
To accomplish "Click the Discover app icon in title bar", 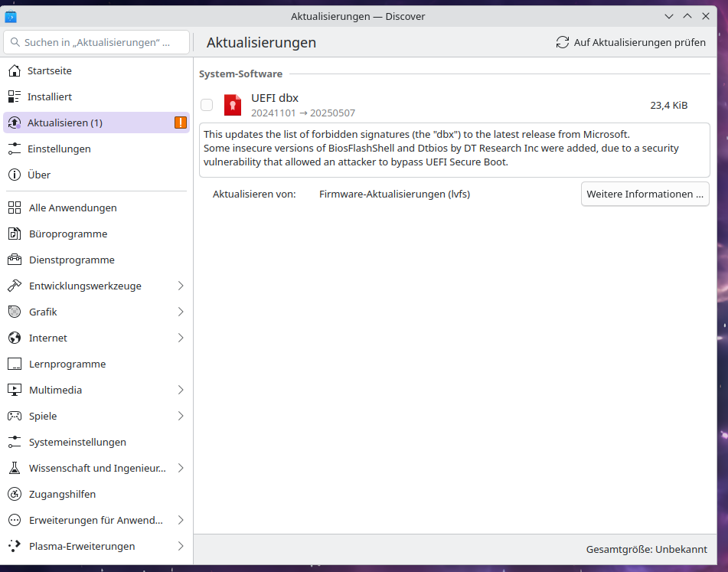I will (x=10, y=16).
